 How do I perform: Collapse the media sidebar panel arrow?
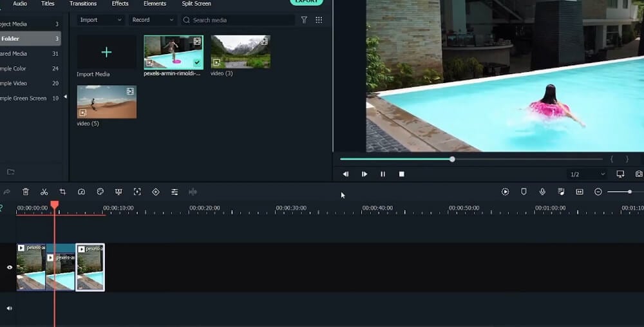coord(65,97)
